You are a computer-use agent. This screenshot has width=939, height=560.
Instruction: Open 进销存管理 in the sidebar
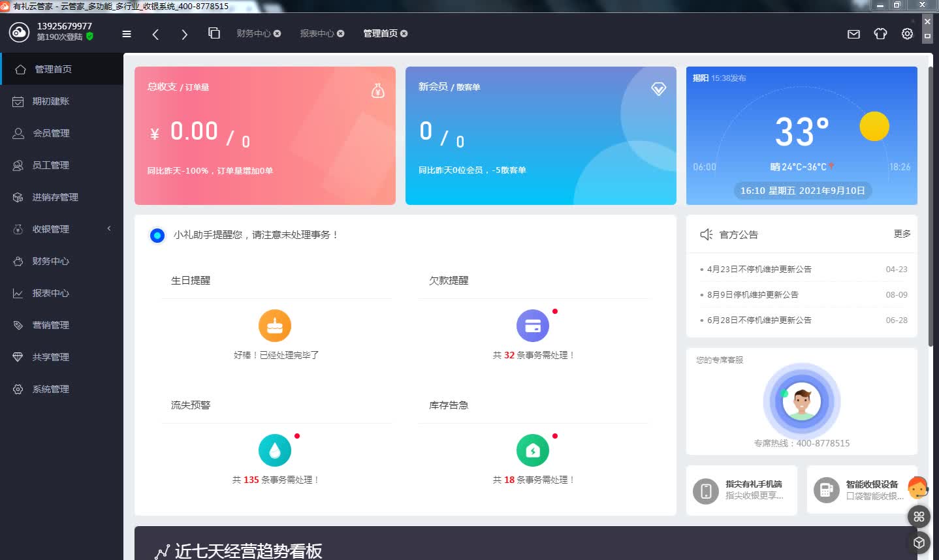point(61,197)
